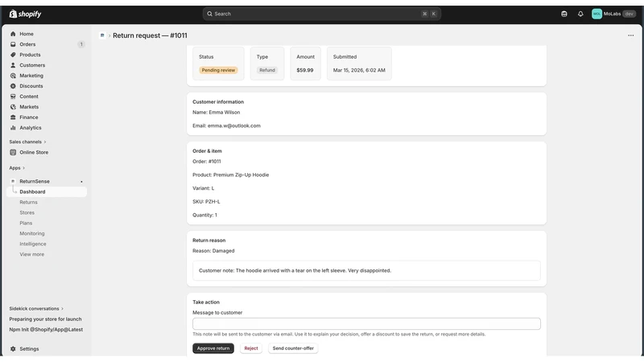The height and width of the screenshot is (362, 644).
Task: Open the Returns subpage
Action: (28, 203)
